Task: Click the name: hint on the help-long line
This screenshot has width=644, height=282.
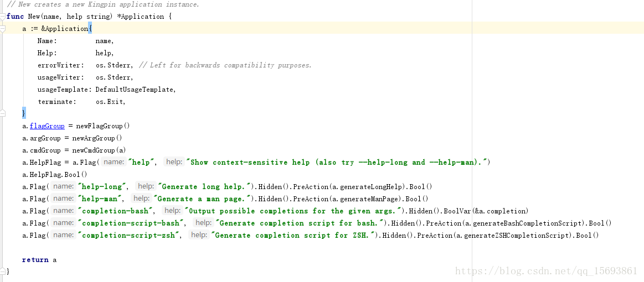Action: [64, 186]
